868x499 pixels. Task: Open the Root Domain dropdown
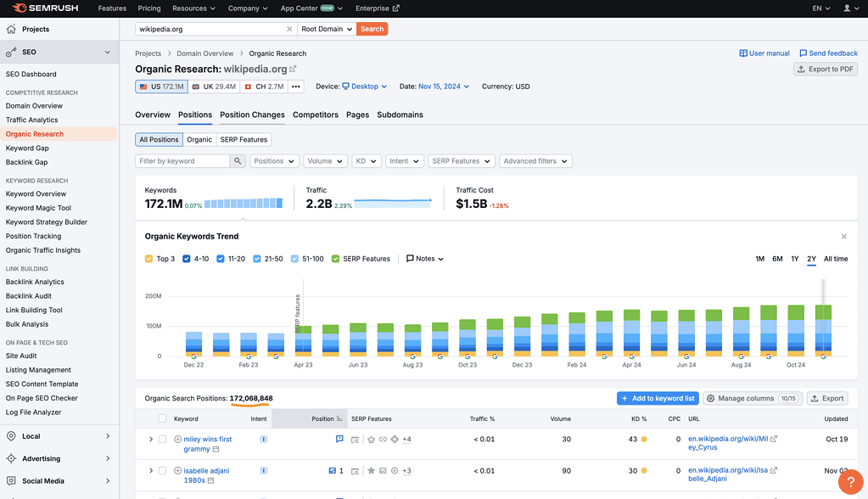click(x=327, y=29)
